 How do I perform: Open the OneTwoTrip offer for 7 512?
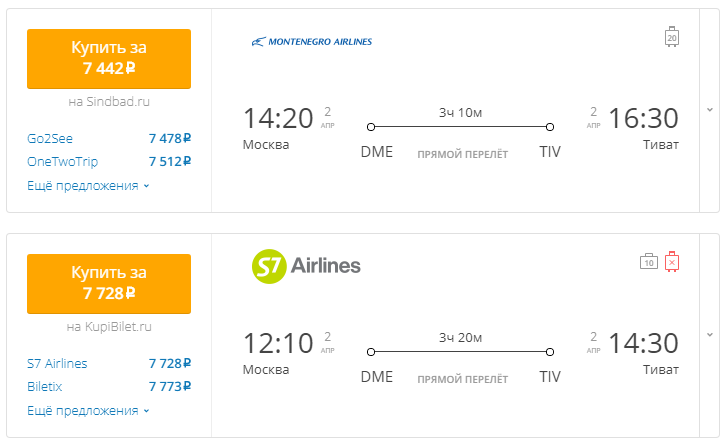[109, 161]
